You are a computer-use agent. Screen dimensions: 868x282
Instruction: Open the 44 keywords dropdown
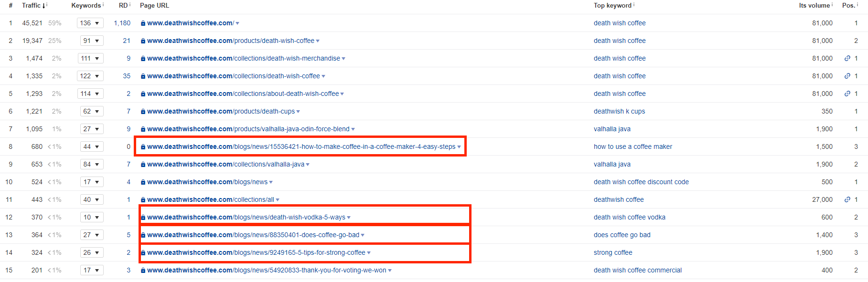coord(92,146)
